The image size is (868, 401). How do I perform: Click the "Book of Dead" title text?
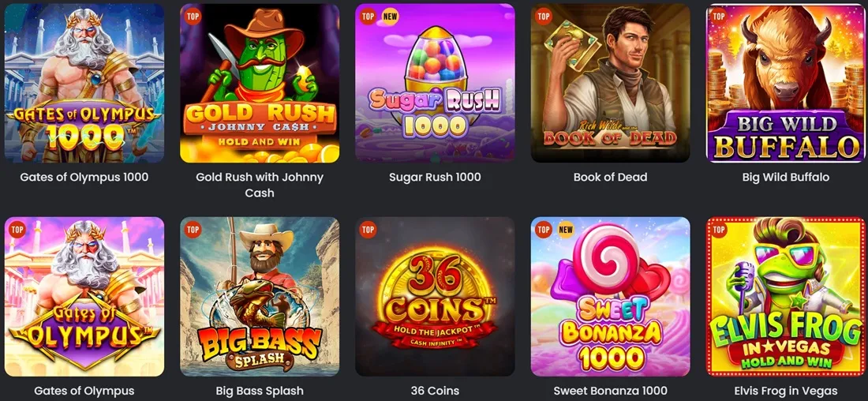(611, 178)
